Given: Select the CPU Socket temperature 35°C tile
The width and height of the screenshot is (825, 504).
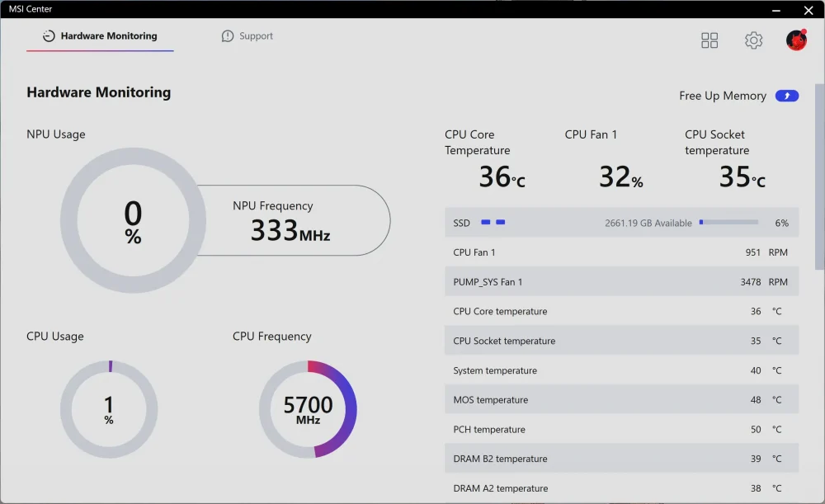Looking at the screenshot, I should (x=725, y=158).
